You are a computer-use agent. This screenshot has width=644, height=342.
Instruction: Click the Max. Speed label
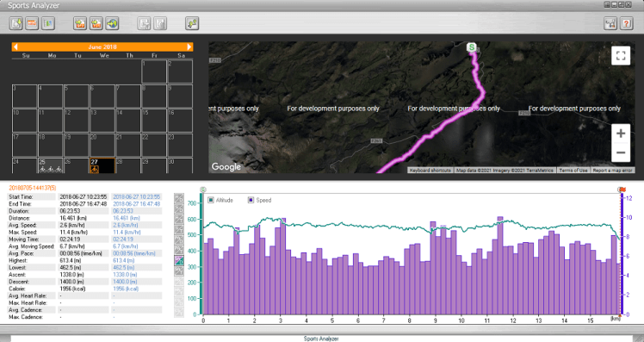22,233
